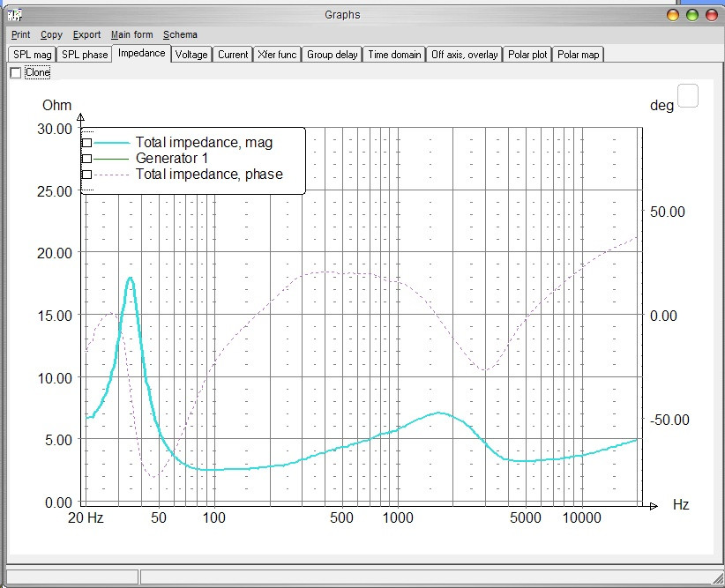Click the 50.00 degree axis value
This screenshot has height=588, width=725.
[667, 212]
